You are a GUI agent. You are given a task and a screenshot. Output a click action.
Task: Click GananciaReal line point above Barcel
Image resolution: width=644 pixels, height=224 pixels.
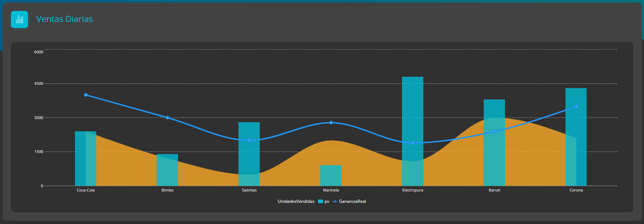coord(494,131)
